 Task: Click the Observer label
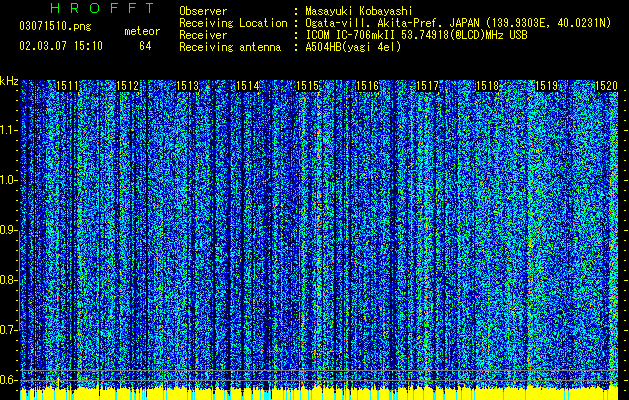point(203,11)
